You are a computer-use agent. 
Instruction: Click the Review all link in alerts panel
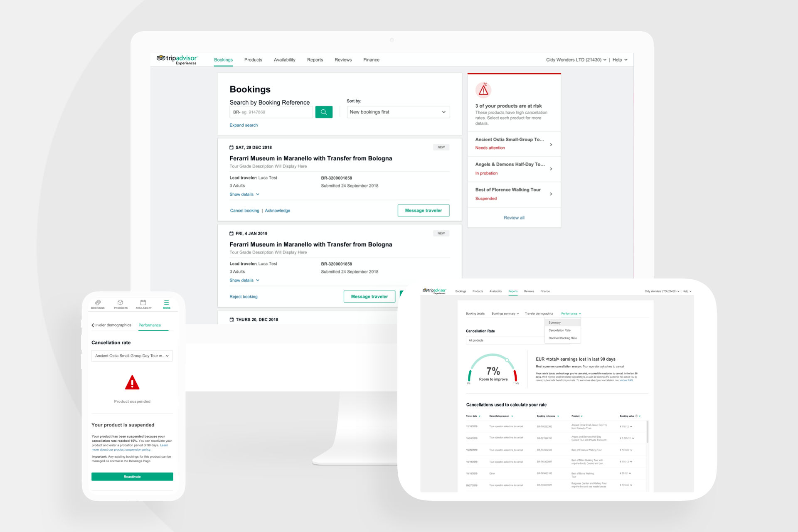point(514,217)
